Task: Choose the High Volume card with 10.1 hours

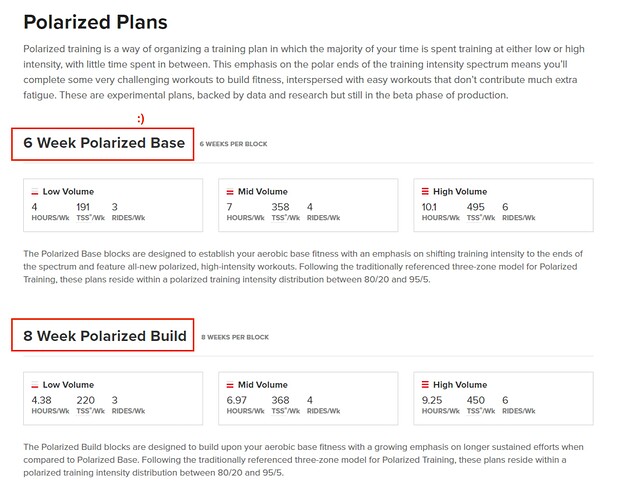Action: point(503,205)
